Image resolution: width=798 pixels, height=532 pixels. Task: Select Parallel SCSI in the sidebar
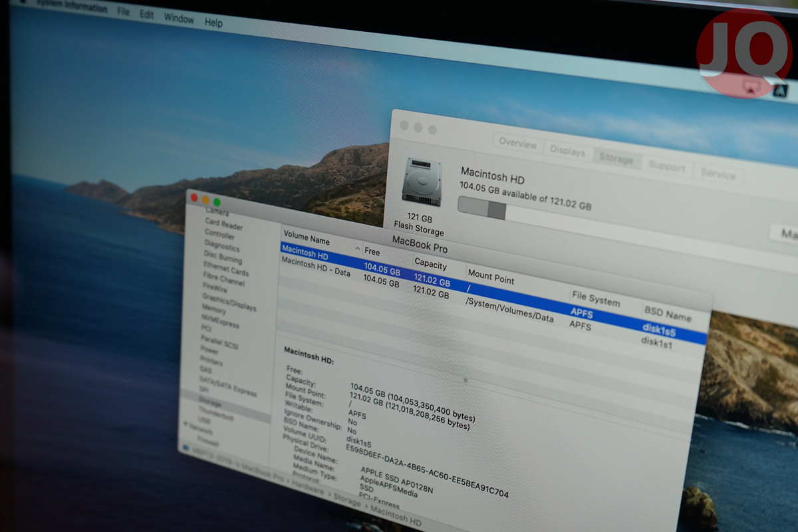click(219, 342)
